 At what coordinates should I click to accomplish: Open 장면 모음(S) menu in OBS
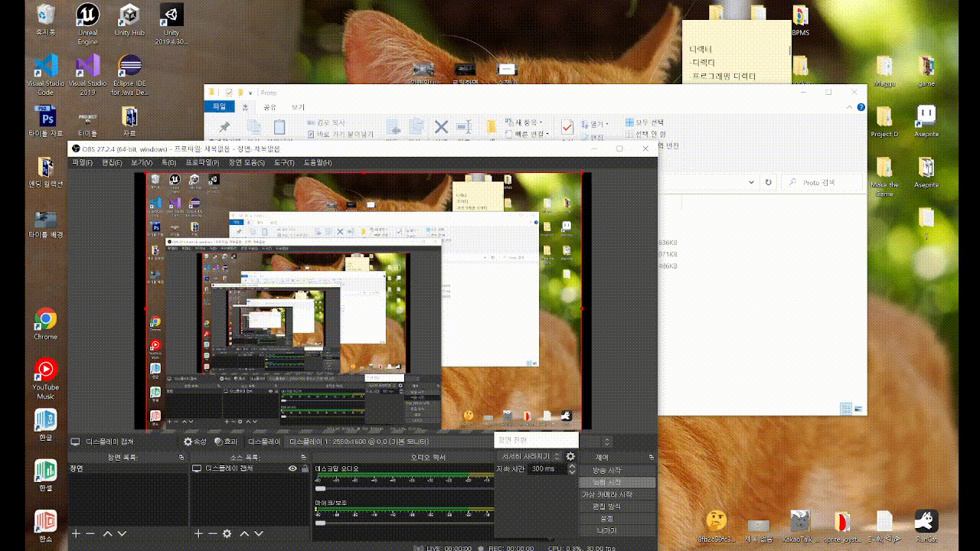coord(247,163)
